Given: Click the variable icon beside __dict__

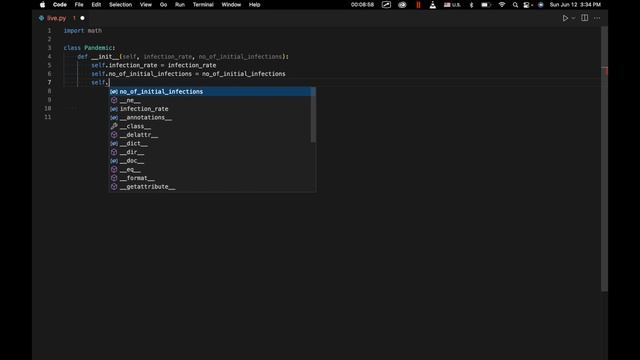Looking at the screenshot, I should coord(114,144).
